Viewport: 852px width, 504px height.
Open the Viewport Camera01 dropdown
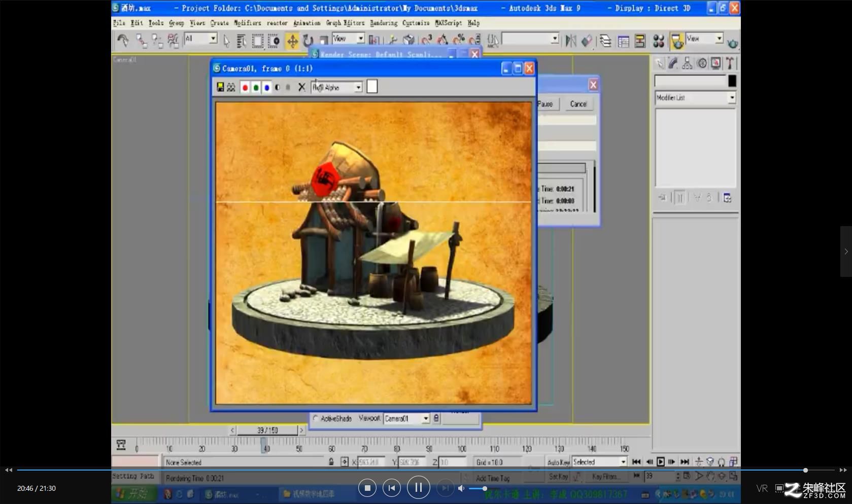coord(406,418)
